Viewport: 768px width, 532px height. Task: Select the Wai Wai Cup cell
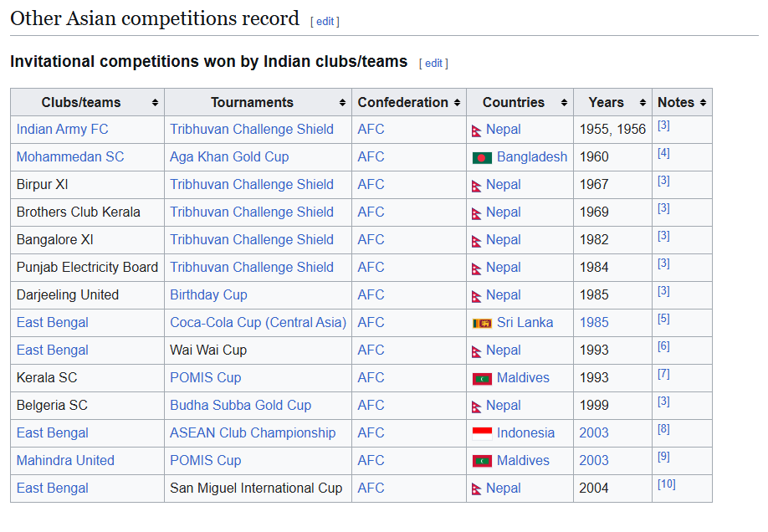point(259,350)
